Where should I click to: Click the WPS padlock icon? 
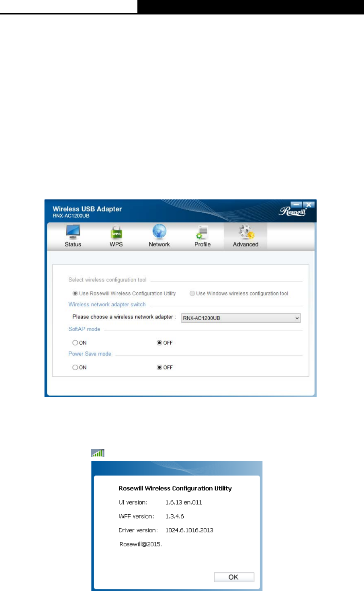[x=116, y=232]
